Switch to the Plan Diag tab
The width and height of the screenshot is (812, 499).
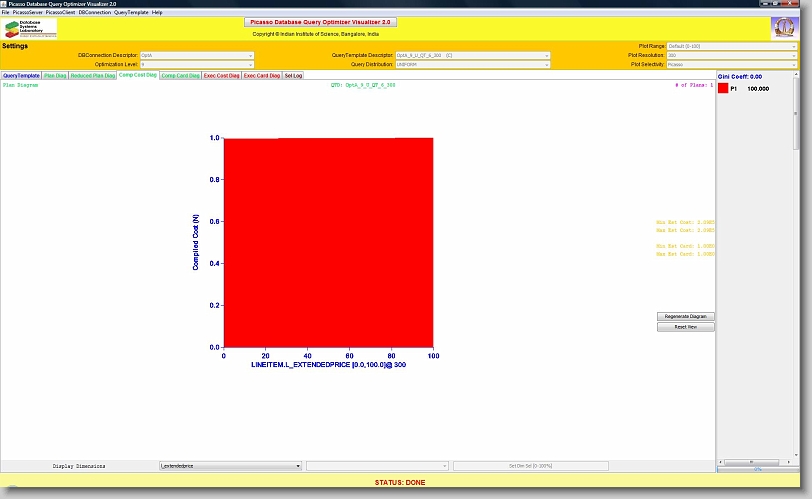[55, 75]
